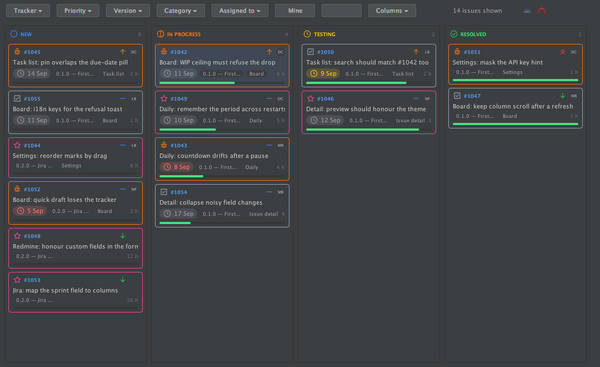
Task: Open the Version filter dropdown
Action: coord(128,11)
